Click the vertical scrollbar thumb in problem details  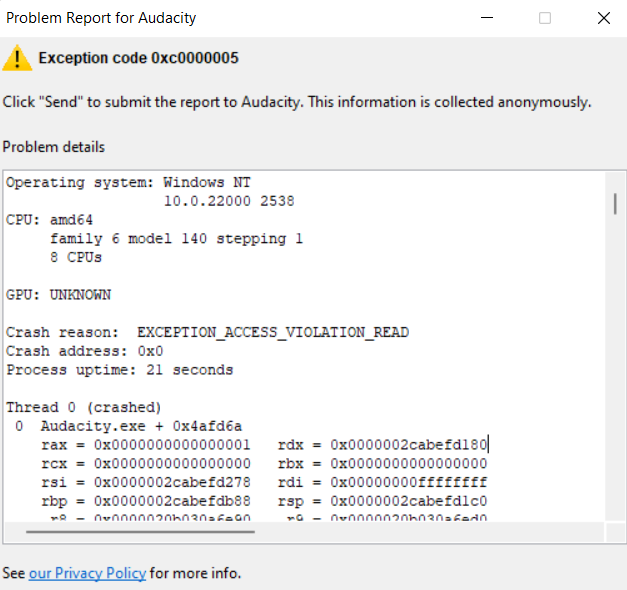click(x=614, y=204)
